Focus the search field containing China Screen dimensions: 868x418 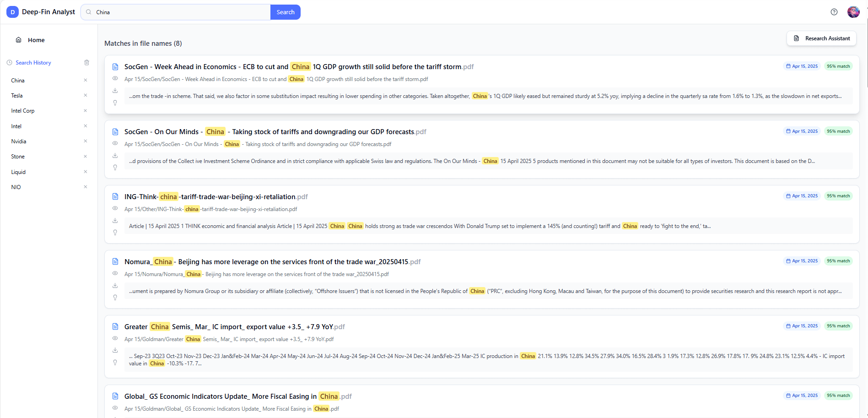[181, 12]
